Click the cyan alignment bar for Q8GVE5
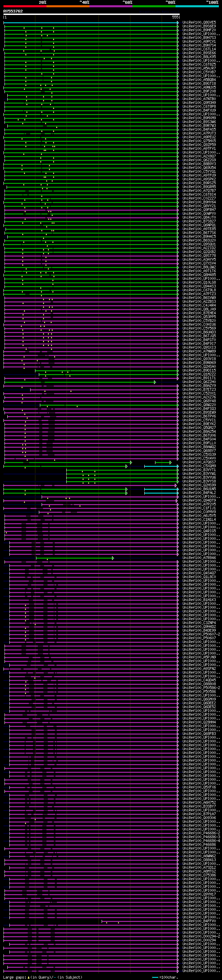The height and width of the screenshot is (980, 222). [91, 23]
